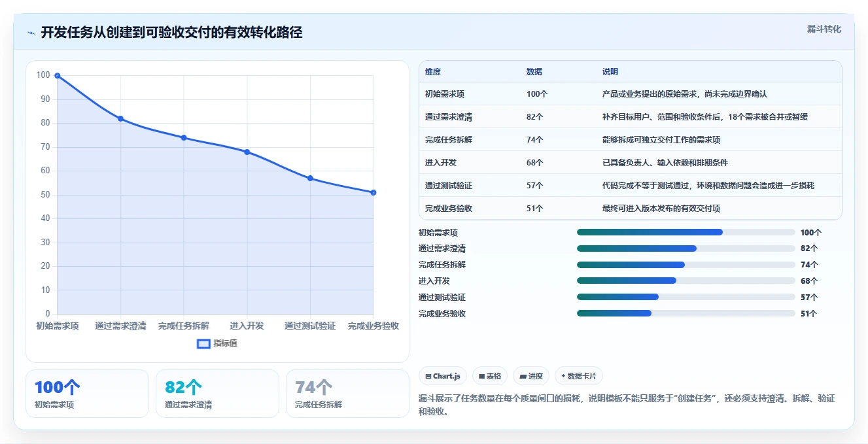Screen dimensions: 868x444
Task: Click the 进入开发 label on the chart x-axis
Action: (247, 326)
